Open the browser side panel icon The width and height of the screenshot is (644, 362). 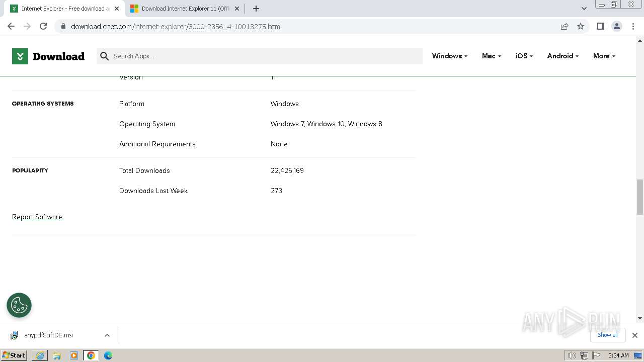(x=600, y=26)
